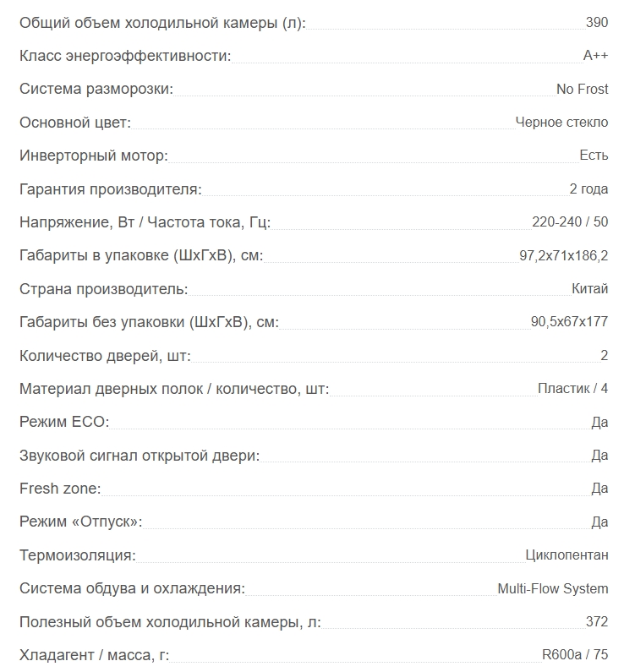Click the useful volume value 372
624x672 pixels.
click(x=597, y=621)
